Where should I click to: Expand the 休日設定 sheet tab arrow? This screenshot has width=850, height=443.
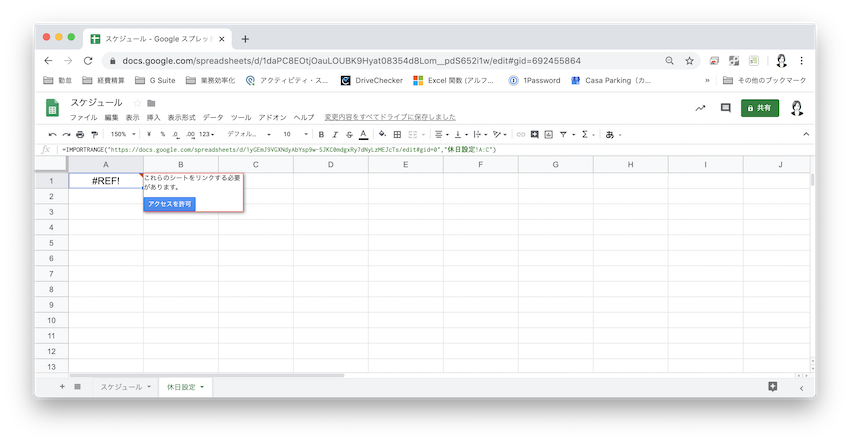(203, 386)
